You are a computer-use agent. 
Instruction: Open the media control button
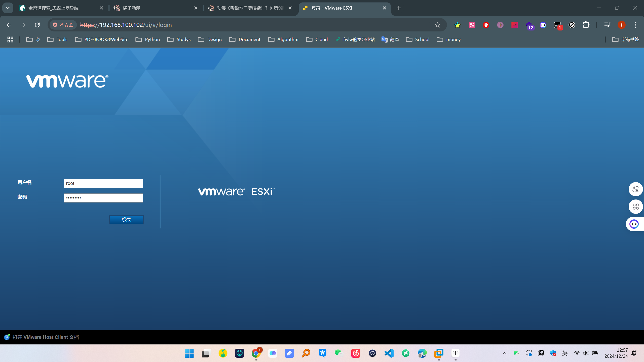click(607, 25)
